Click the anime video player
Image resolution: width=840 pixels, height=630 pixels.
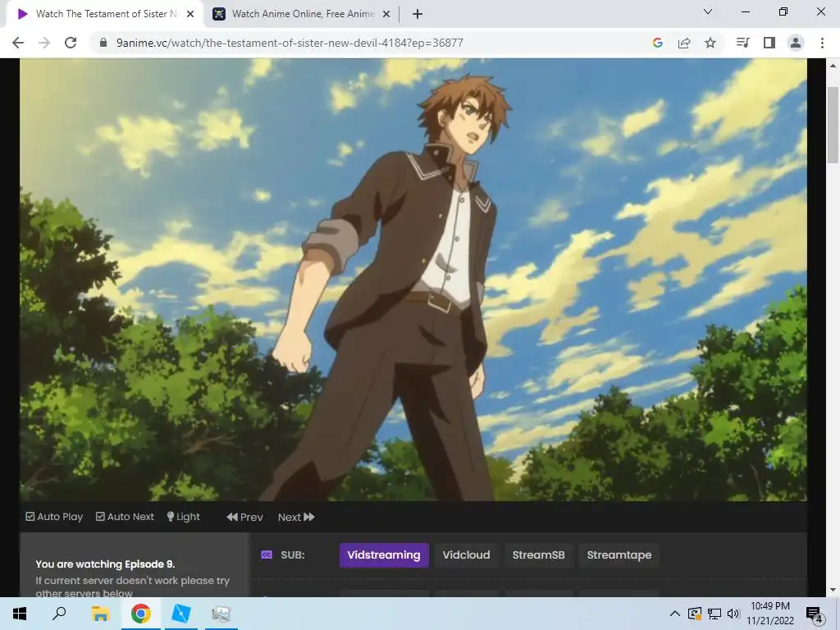point(413,280)
